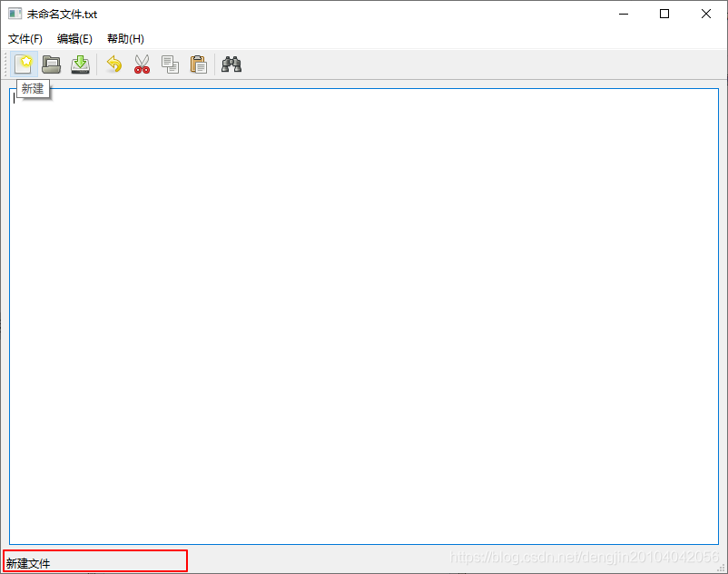The image size is (728, 574).
Task: Close the 未命名文件.txt window
Action: click(706, 14)
